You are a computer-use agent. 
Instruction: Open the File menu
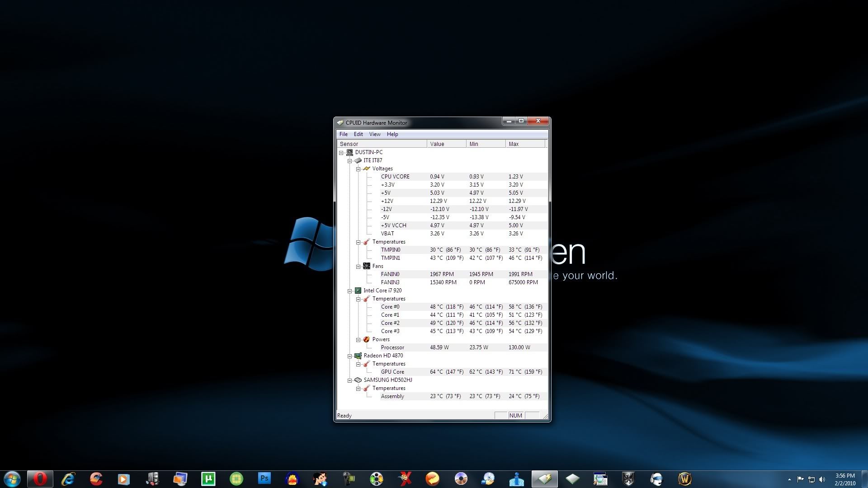point(344,134)
